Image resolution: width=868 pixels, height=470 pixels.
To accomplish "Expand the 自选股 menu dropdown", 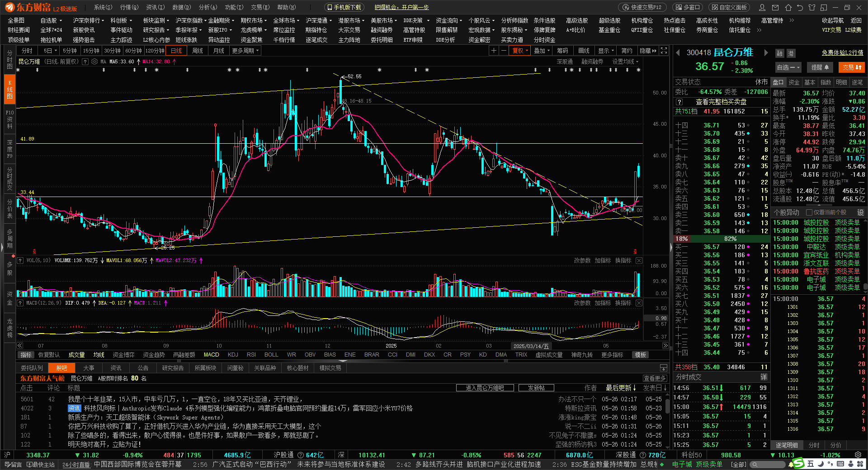I will [x=51, y=20].
